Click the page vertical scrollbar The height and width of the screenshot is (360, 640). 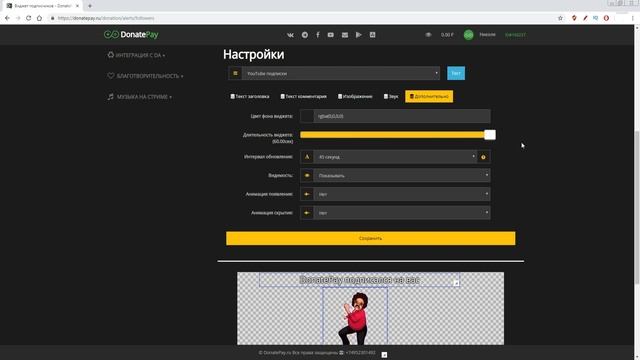coord(637,208)
